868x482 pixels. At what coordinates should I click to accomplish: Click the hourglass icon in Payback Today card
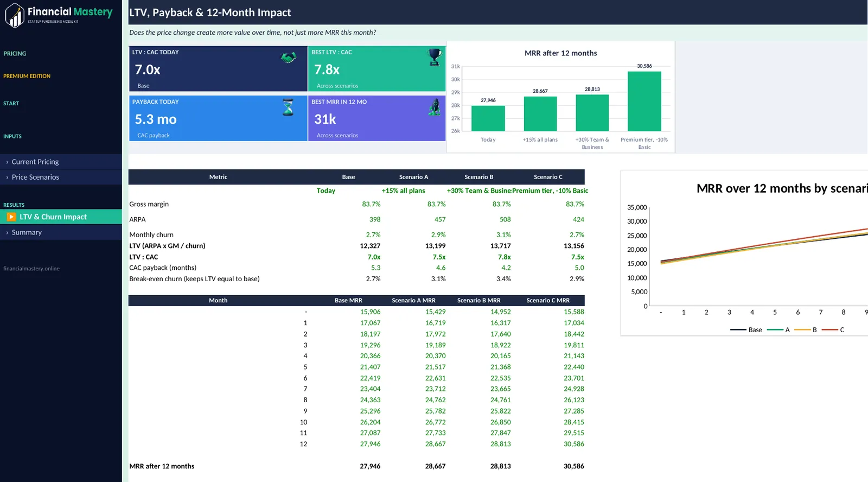288,107
